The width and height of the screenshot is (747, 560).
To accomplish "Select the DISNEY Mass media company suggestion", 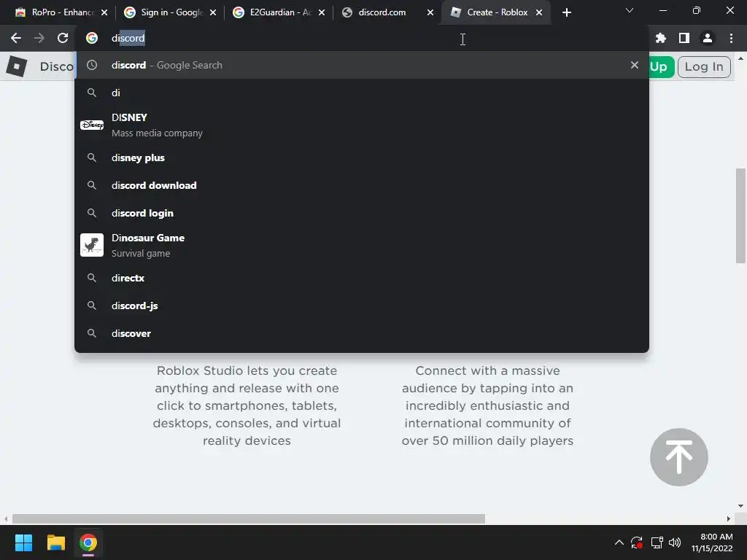I will (362, 125).
